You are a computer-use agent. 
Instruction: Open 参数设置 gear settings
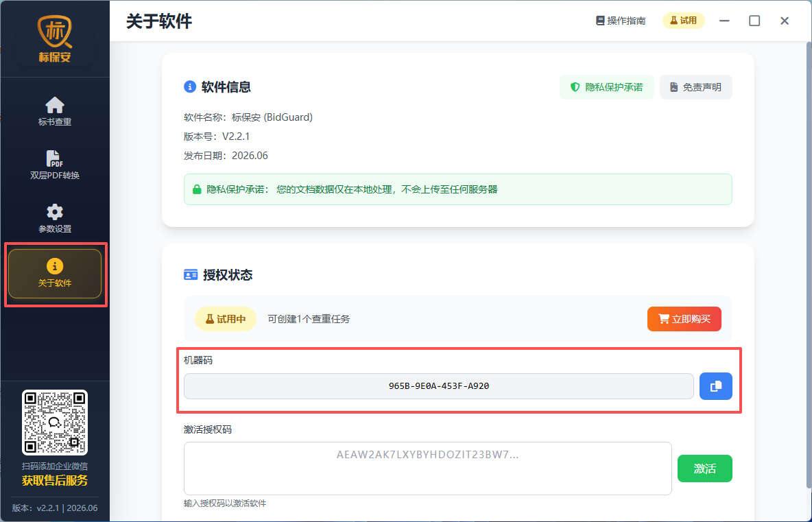55,219
